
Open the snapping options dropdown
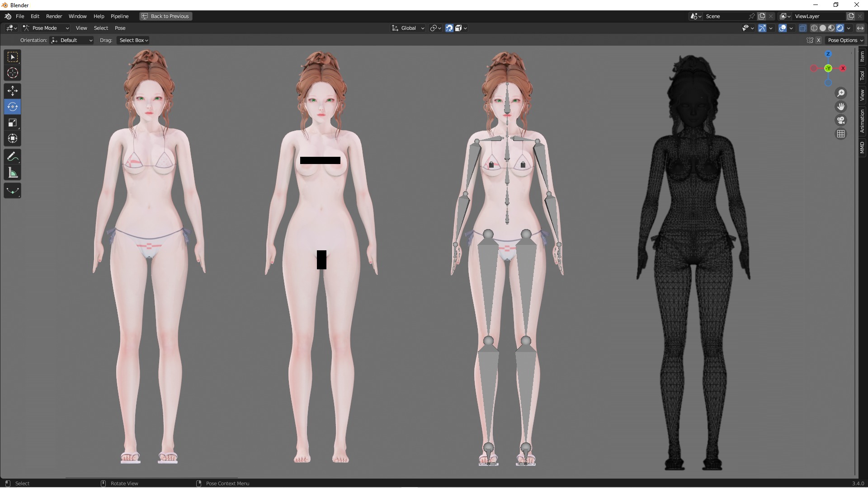[x=462, y=28]
